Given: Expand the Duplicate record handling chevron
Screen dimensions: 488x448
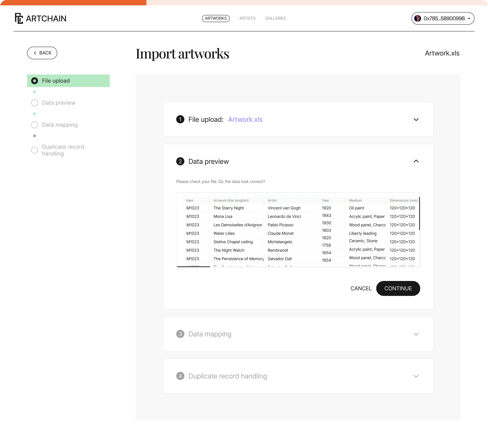Looking at the screenshot, I should 416,376.
